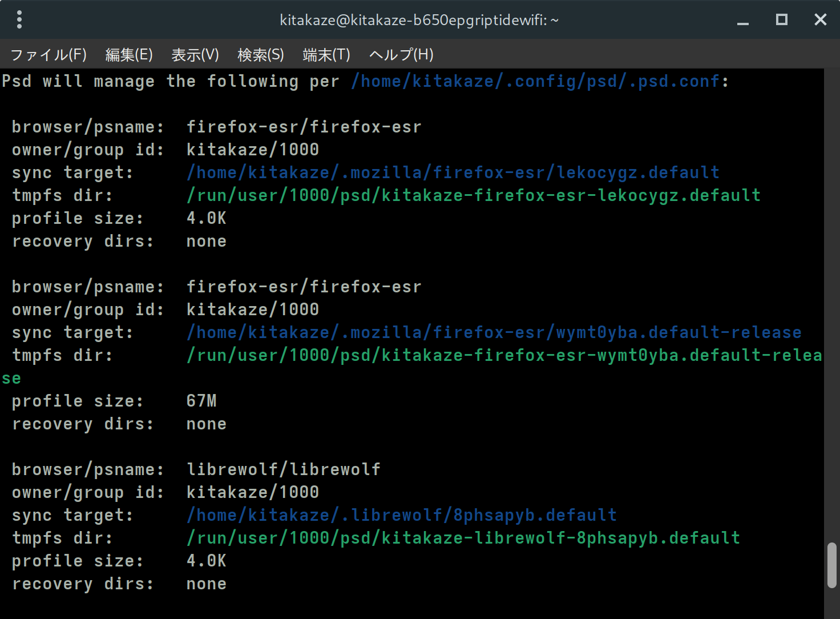Maximize the terminal window
The height and width of the screenshot is (619, 840).
click(x=782, y=20)
